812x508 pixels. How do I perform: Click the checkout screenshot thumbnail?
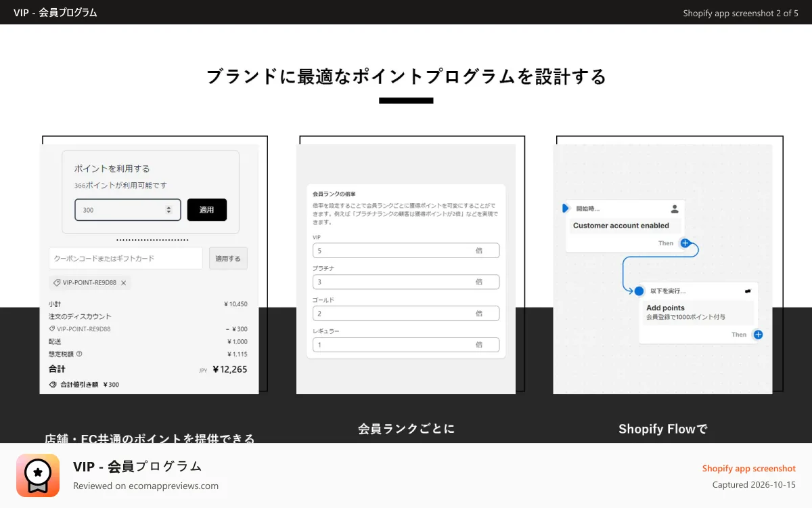point(150,269)
